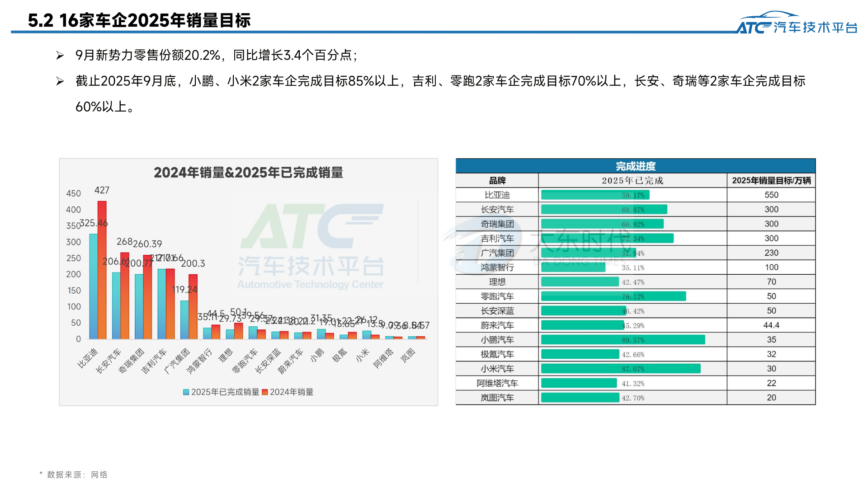Select the slide title 5.2 16家车企2025年销量目标
The width and height of the screenshot is (868, 488).
tap(140, 20)
